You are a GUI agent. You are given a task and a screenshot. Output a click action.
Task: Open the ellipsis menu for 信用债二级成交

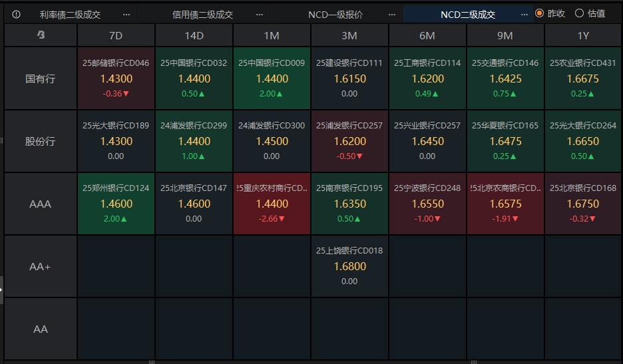coord(260,15)
